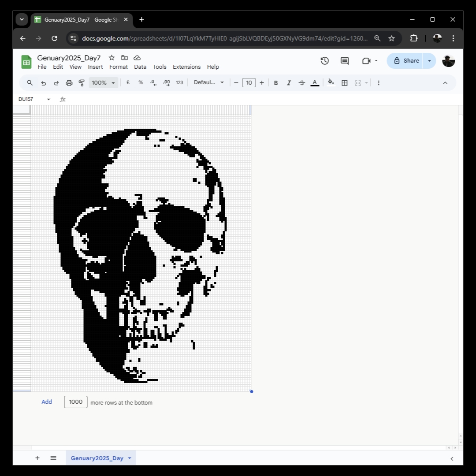This screenshot has width=476, height=476.
Task: Click Add to append 1000 rows
Action: (x=46, y=402)
